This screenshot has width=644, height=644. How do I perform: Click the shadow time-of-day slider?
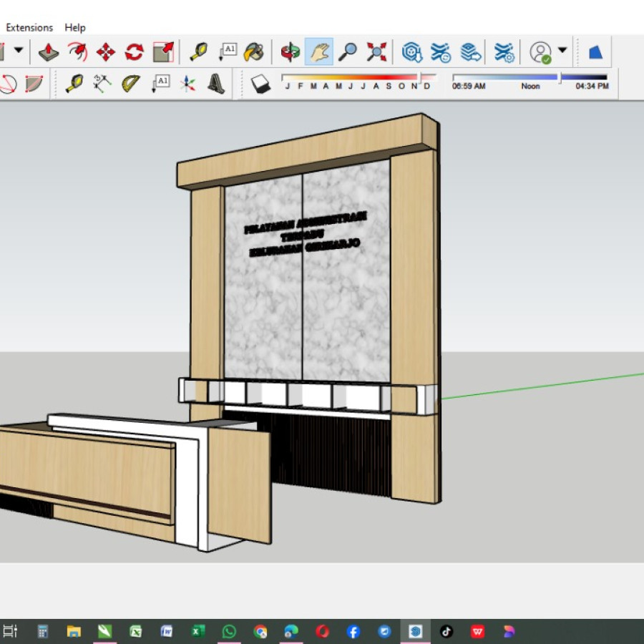click(530, 77)
